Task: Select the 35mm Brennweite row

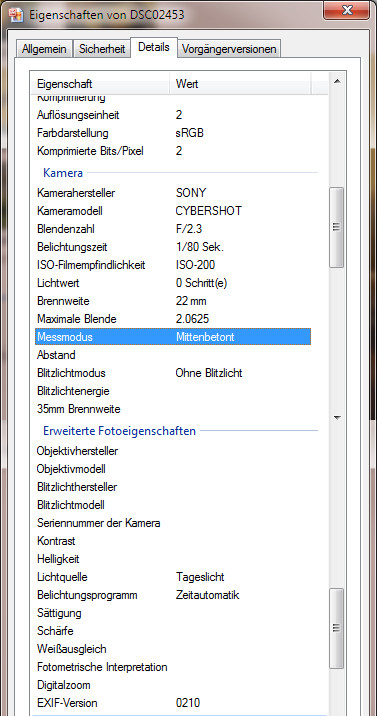Action: point(173,409)
